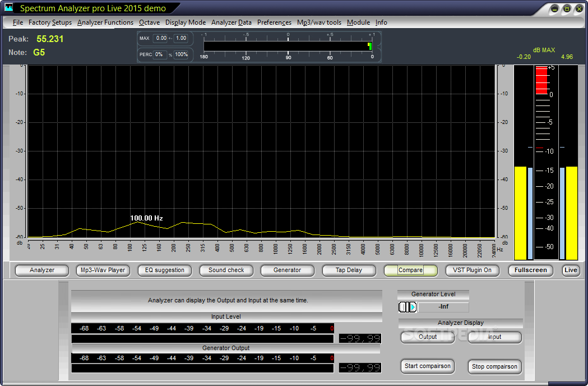588x386 pixels.
Task: Click the -0.20 dB MAX reading
Action: (x=524, y=57)
